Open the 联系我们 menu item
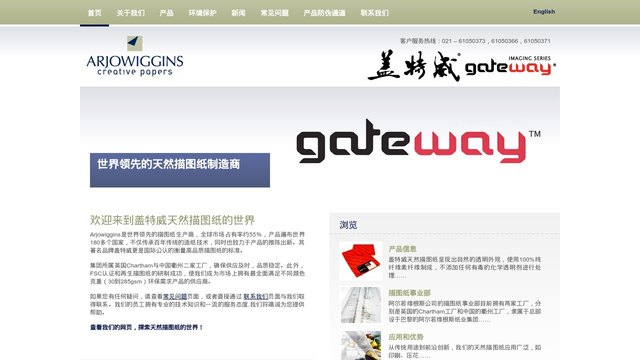The height and width of the screenshot is (360, 640). coord(375,13)
